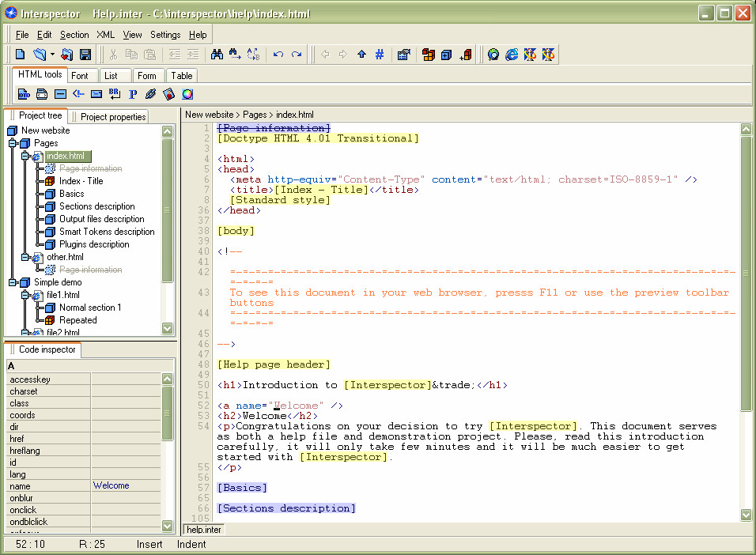Click the [body] token in editor
This screenshot has width=756, height=555.
pos(236,231)
